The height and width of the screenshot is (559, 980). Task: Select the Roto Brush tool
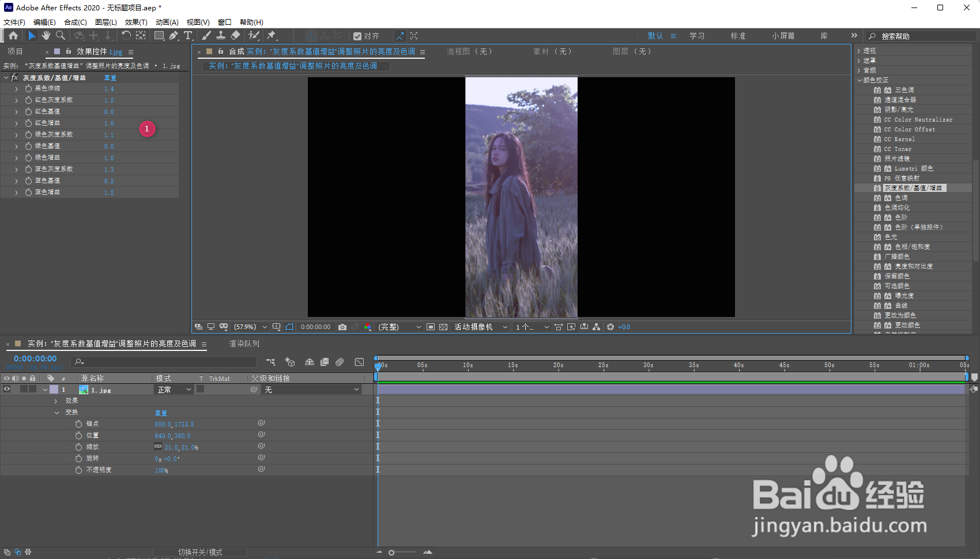point(254,36)
